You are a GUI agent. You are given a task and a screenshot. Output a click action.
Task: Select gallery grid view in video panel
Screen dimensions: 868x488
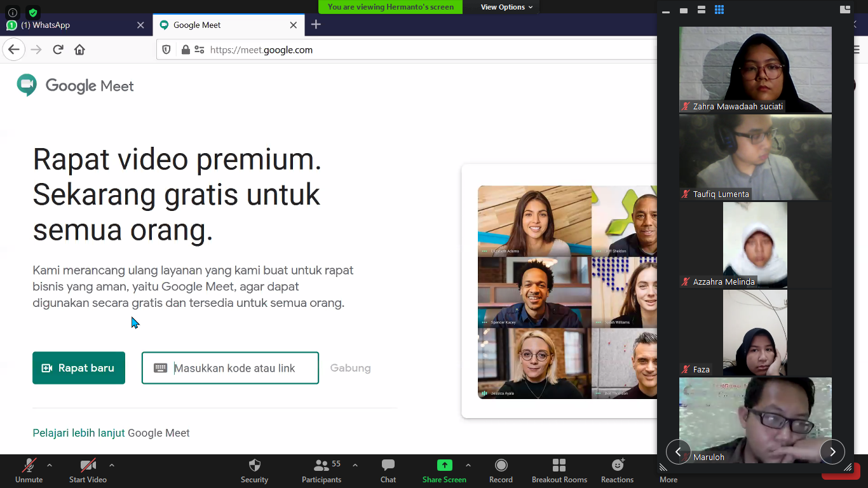pos(719,10)
